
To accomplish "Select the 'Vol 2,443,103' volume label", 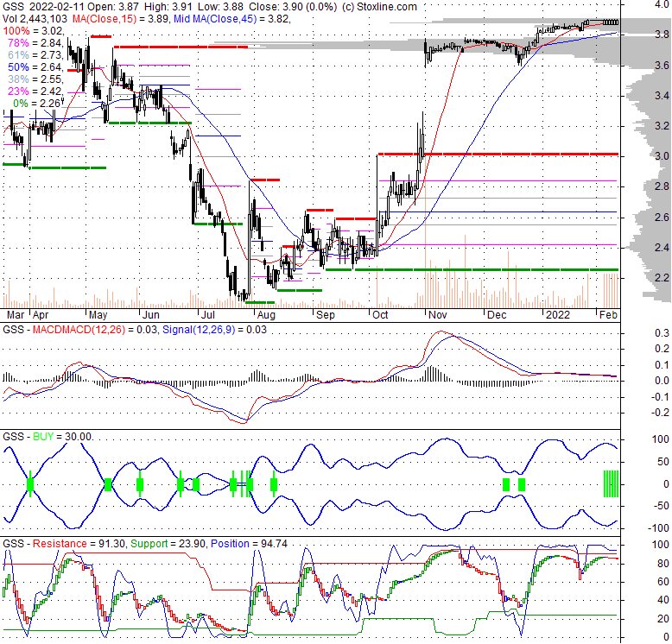I will 35,19.
